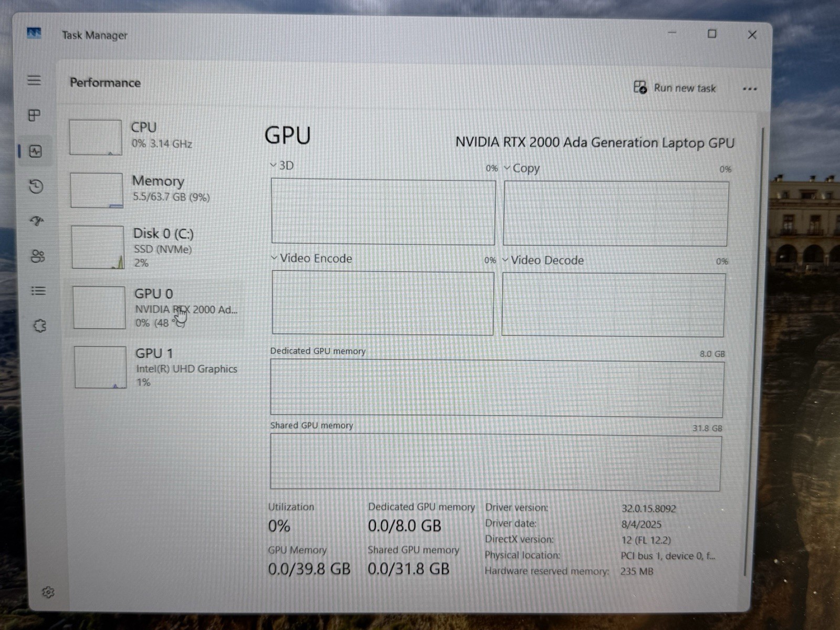Click the NVIDIA RTX 2000 Ada Generation title
840x630 pixels.
595,143
